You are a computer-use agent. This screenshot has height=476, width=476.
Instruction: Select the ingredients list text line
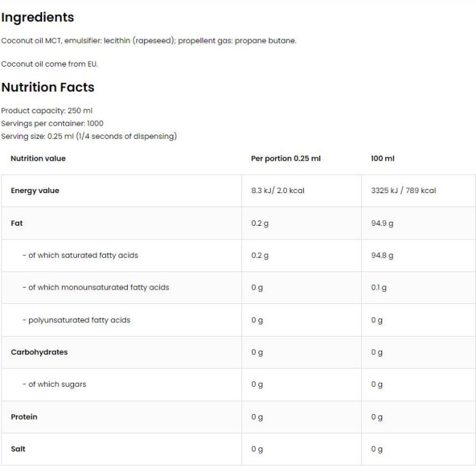[x=149, y=41]
